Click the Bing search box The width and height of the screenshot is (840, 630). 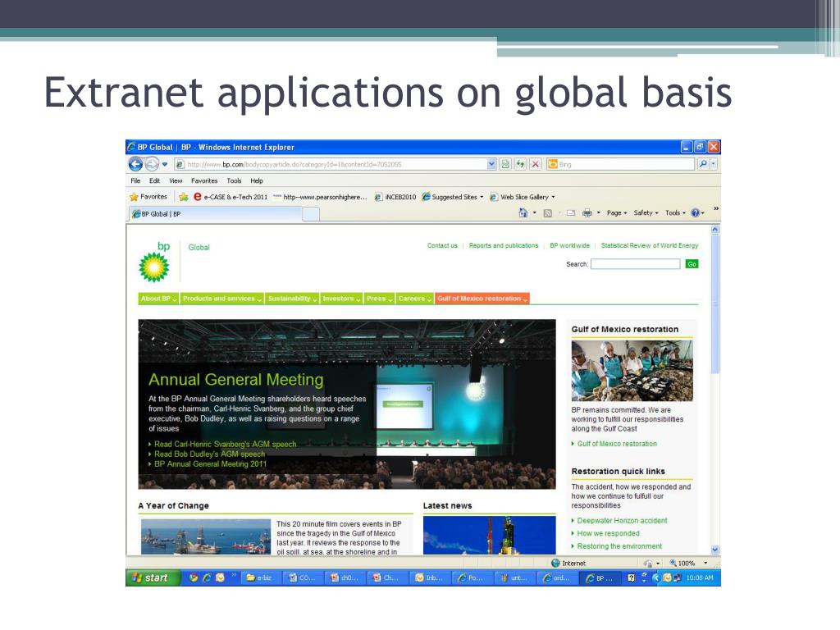[x=620, y=164]
